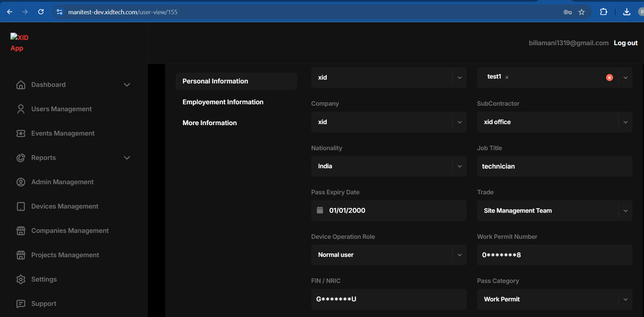
Task: Click the Settings gear icon
Action: [x=21, y=279]
